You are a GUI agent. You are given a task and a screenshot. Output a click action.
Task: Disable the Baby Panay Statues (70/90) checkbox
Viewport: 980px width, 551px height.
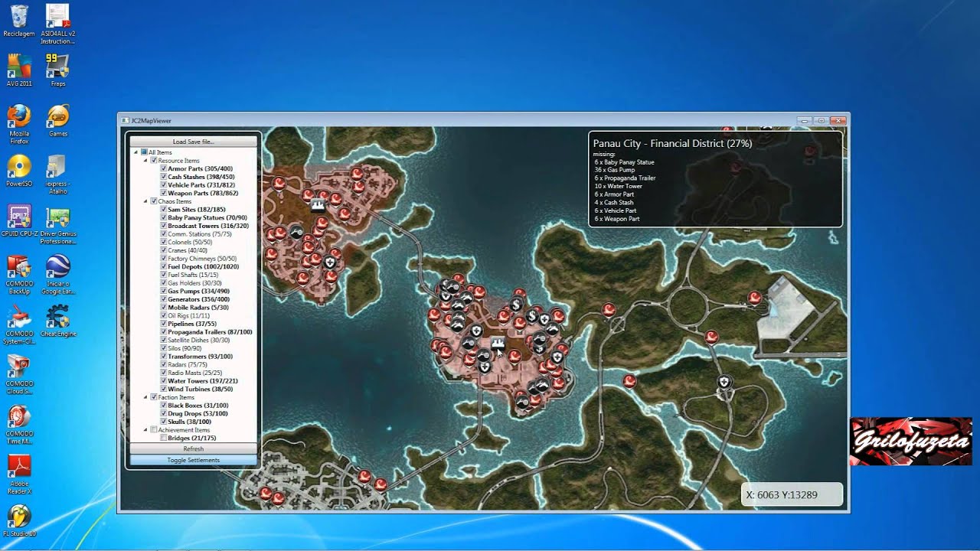(x=163, y=217)
